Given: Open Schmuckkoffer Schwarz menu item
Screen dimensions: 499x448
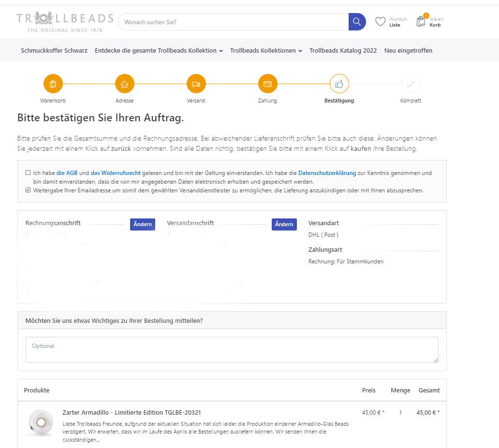Looking at the screenshot, I should [54, 51].
